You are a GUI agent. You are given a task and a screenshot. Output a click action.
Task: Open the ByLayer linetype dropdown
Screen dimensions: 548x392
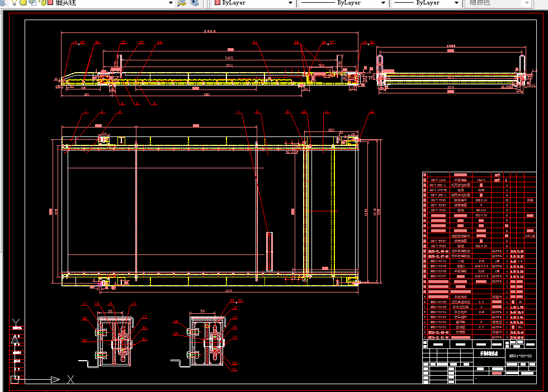pyautogui.click(x=383, y=3)
